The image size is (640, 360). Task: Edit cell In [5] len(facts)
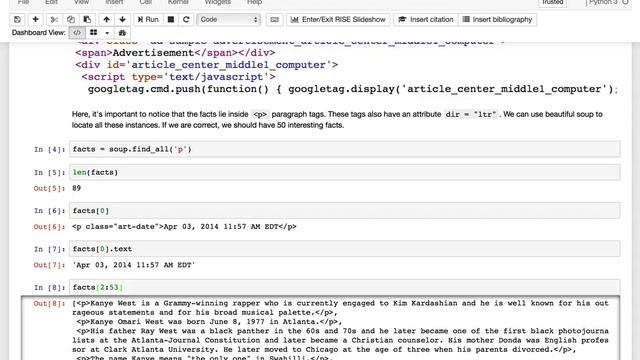coord(344,173)
